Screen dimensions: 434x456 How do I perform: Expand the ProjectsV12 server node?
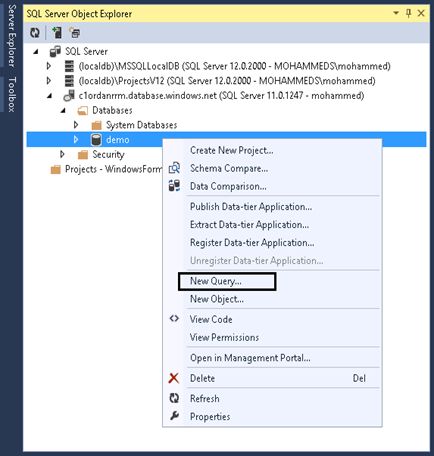(x=49, y=81)
